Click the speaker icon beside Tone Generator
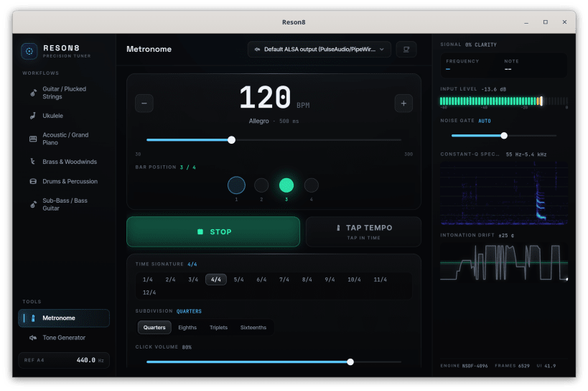588x391 pixels. pyautogui.click(x=33, y=338)
